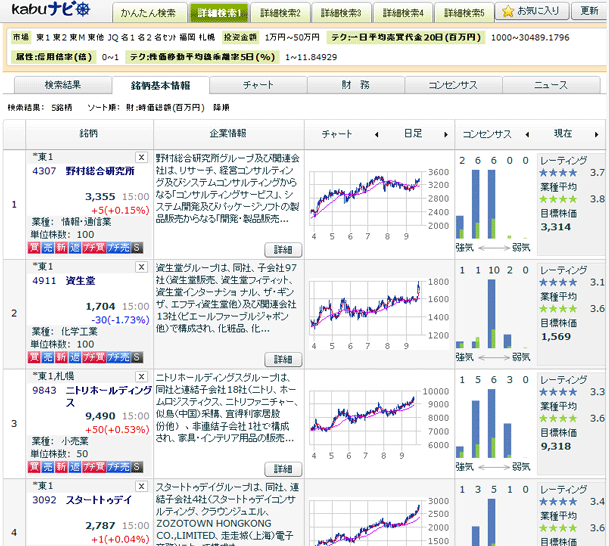Remove ニトリホールディングス with its X button
The height and width of the screenshot is (546, 610).
141,377
